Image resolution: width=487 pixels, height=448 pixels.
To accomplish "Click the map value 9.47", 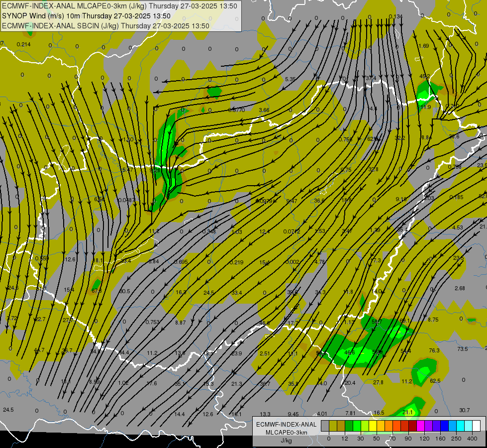I will (292, 201).
